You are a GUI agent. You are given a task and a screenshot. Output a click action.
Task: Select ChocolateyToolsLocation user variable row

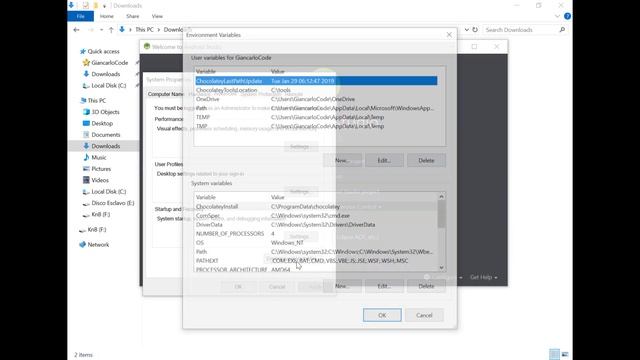point(316,90)
